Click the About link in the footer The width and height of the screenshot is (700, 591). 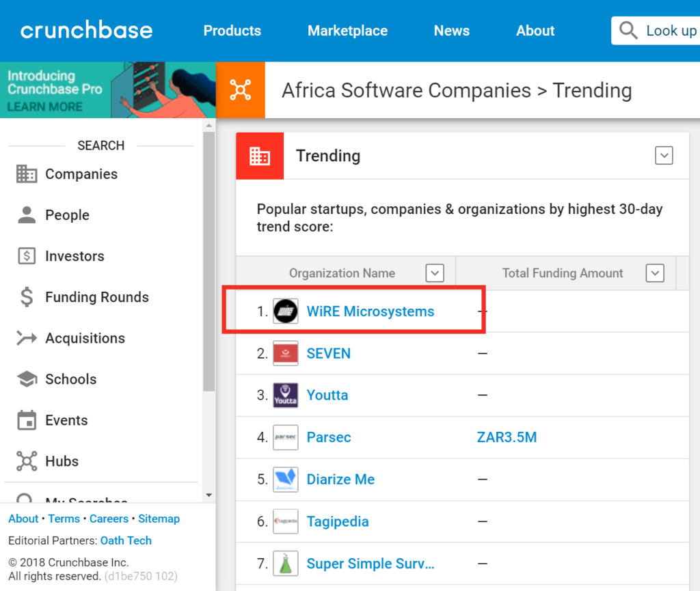23,519
